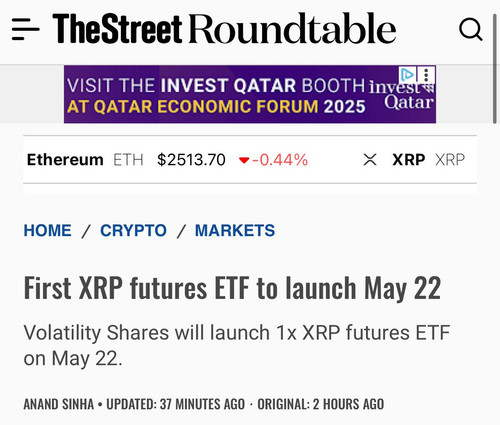Click the search magnifier icon
This screenshot has width=500, height=425.
(x=471, y=30)
